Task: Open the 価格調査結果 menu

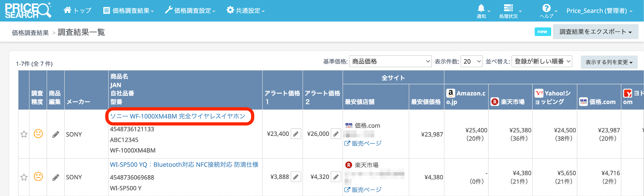Action: tap(129, 11)
